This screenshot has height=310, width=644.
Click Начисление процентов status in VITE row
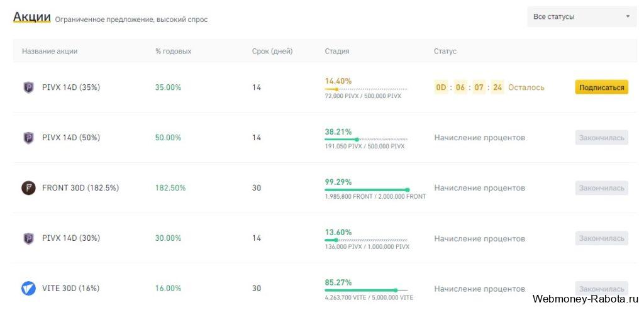479,289
